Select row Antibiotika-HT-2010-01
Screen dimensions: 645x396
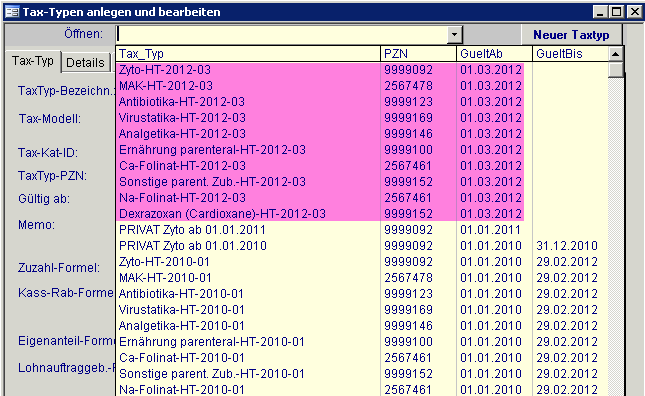[362, 294]
